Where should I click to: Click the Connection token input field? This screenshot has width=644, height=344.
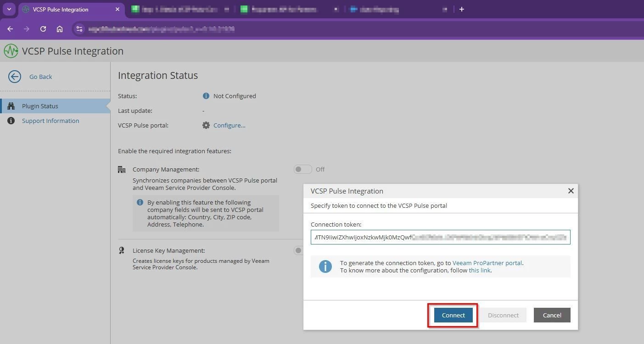click(441, 237)
